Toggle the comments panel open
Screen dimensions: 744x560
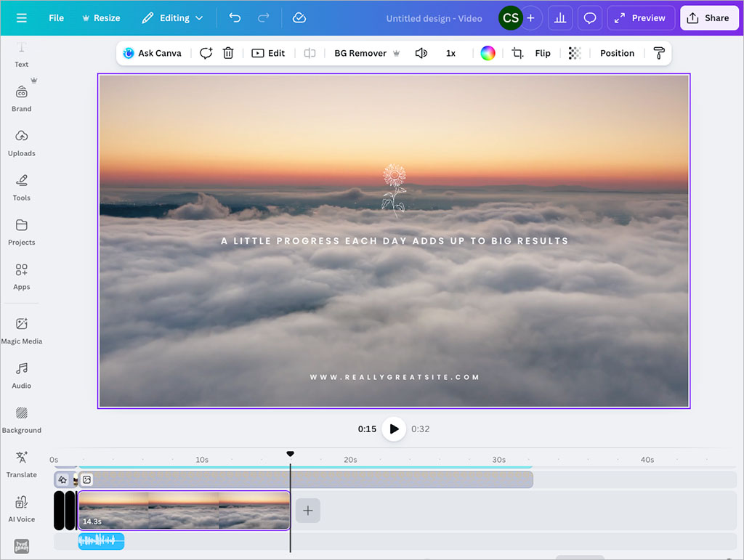[x=590, y=17]
